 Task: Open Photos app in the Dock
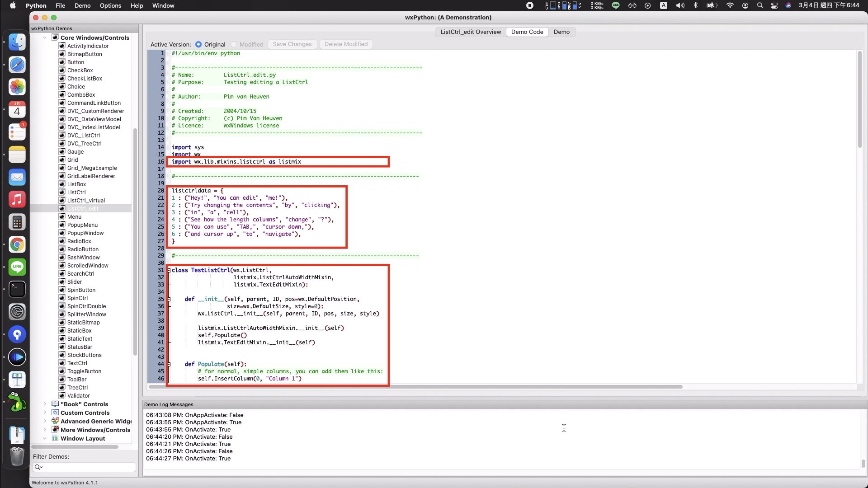point(17,87)
